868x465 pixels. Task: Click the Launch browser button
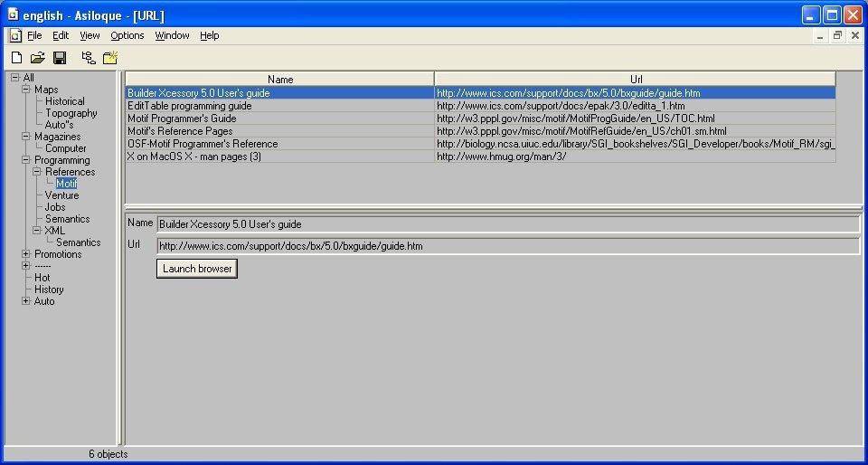click(x=197, y=269)
